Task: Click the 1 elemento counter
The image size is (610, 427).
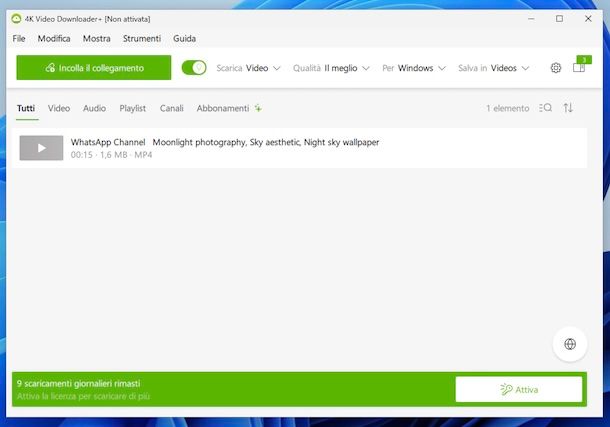Action: (508, 108)
